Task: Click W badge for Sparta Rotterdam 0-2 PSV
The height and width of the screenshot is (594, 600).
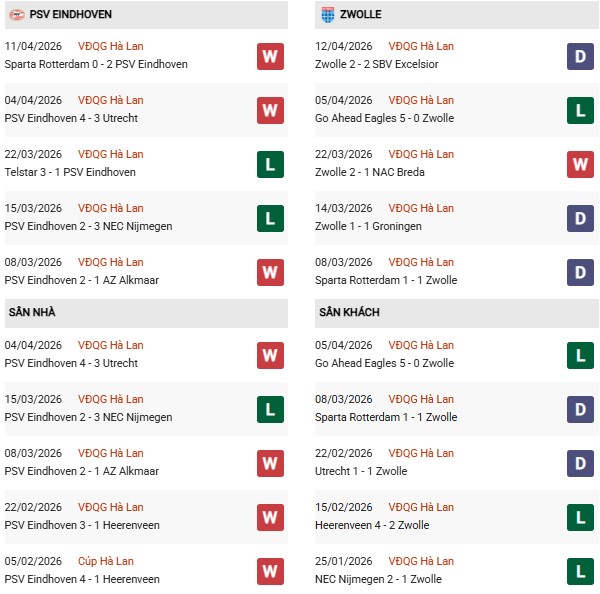Action: click(x=270, y=56)
